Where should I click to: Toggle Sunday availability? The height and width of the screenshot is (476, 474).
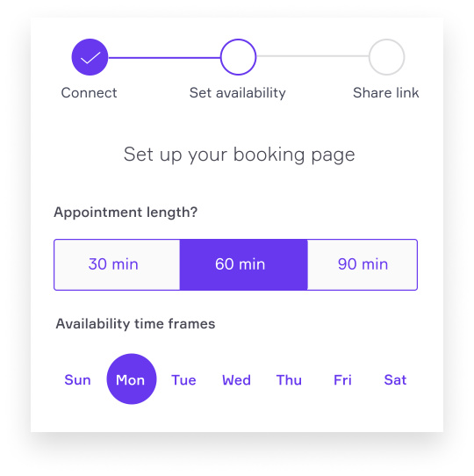(78, 379)
